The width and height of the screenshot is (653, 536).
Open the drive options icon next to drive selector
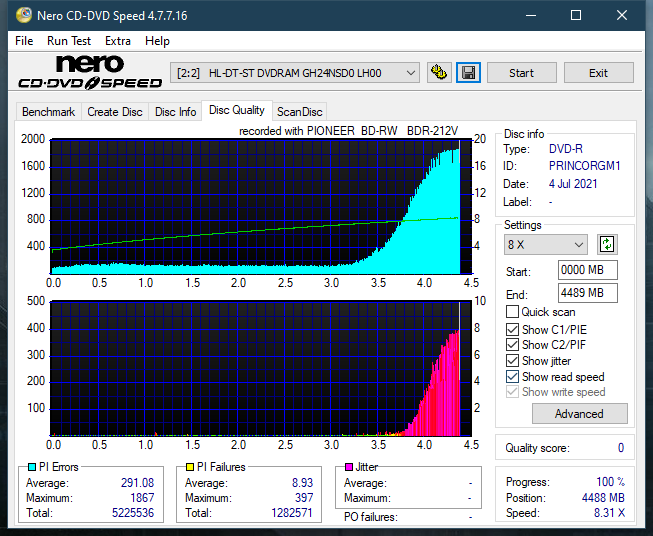[x=439, y=73]
